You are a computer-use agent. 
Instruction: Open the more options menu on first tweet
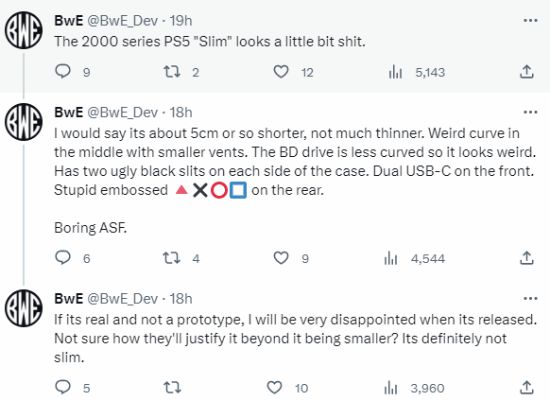[530, 20]
